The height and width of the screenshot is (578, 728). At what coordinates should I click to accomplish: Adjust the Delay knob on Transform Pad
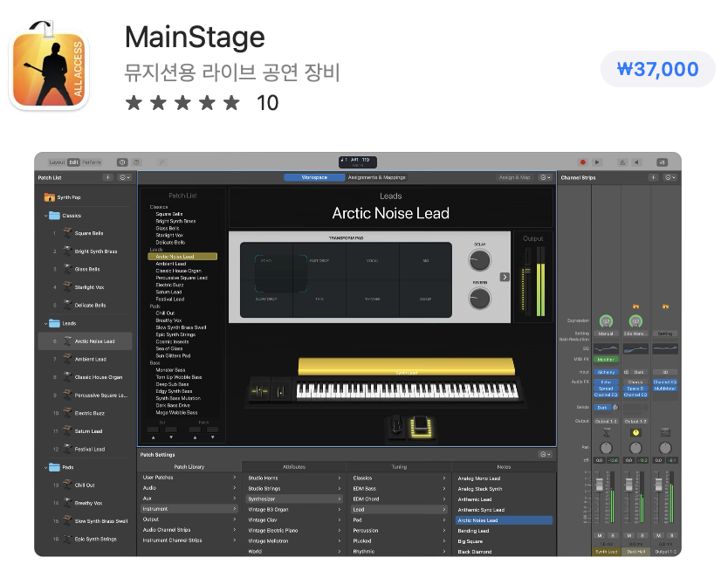pyautogui.click(x=479, y=260)
